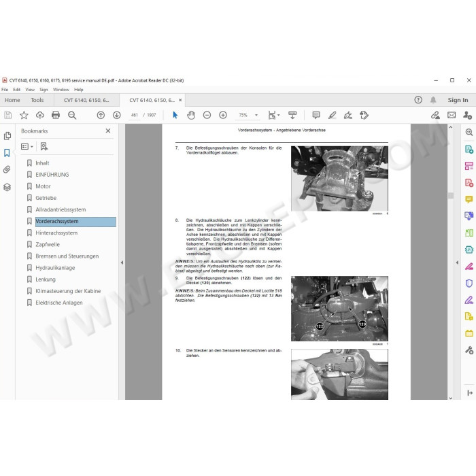This screenshot has width=476, height=476.
Task: Collapse the left navigation pane arrow
Action: (x=122, y=262)
